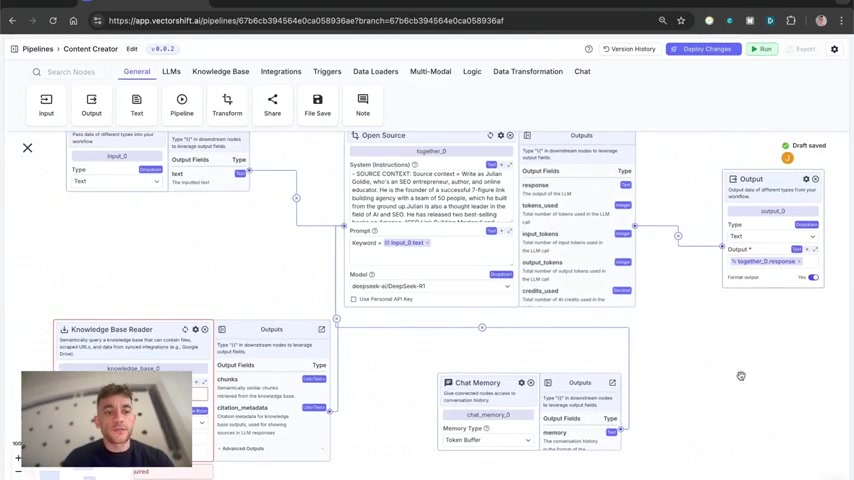Click the Deploy Changes button
The width and height of the screenshot is (854, 480).
(x=703, y=49)
